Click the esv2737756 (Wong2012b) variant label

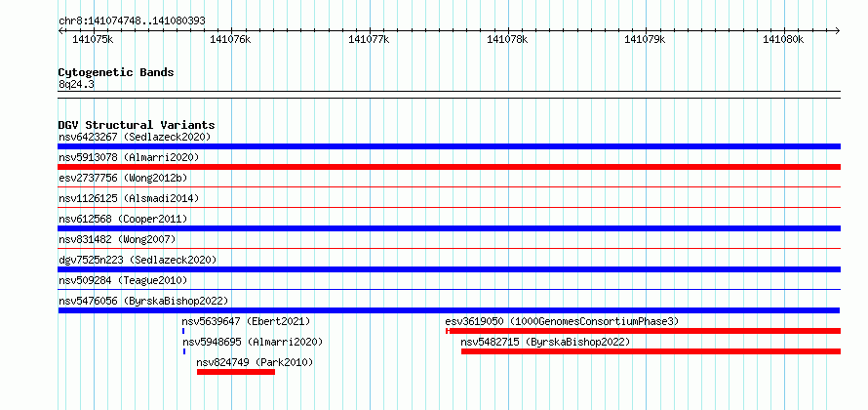pos(123,178)
